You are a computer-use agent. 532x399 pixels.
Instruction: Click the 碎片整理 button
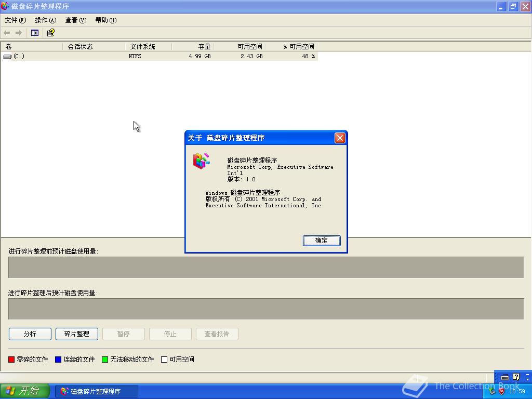[x=77, y=334]
